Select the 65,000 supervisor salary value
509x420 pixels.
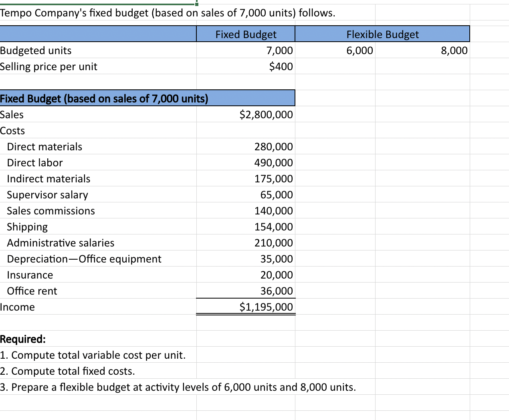[246, 195]
